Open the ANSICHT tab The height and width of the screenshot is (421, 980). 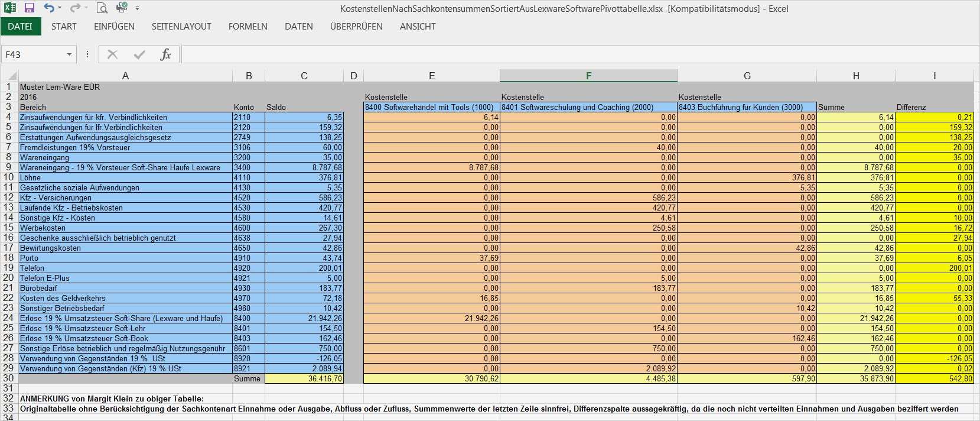418,27
